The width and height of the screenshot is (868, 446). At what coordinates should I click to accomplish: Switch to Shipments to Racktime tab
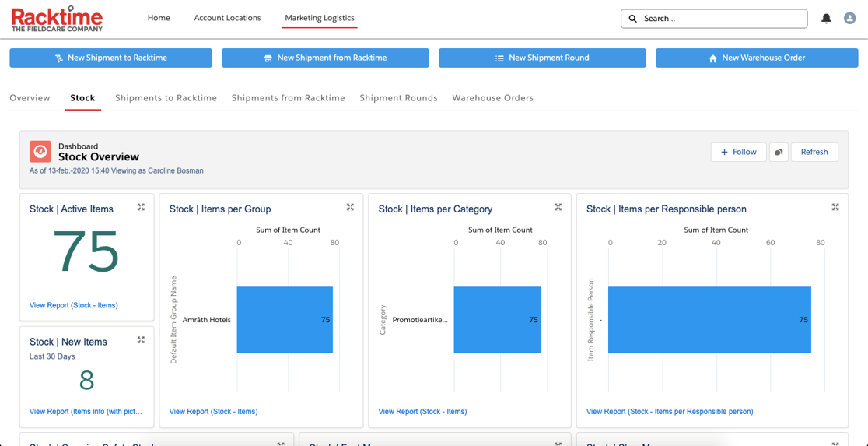(x=166, y=97)
